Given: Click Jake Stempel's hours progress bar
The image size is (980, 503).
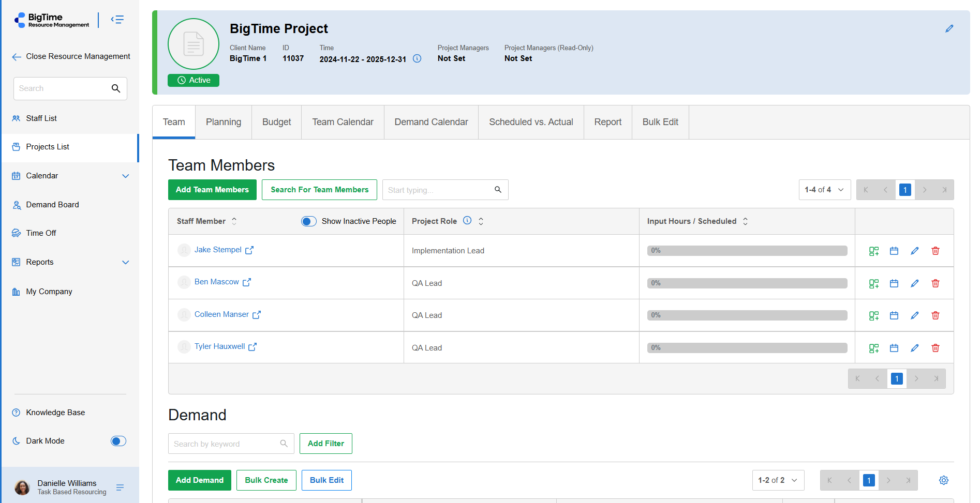Looking at the screenshot, I should click(x=747, y=251).
